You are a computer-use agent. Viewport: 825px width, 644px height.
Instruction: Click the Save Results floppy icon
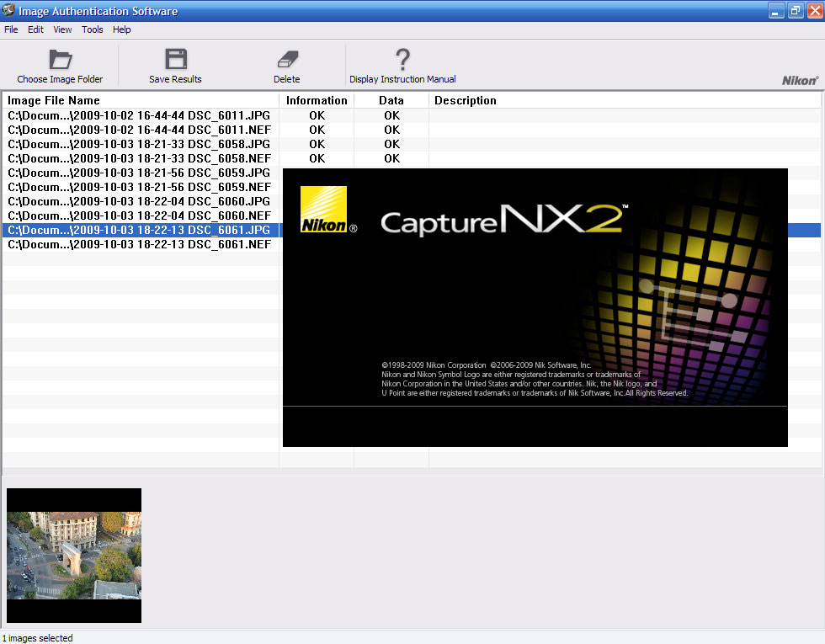(176, 59)
